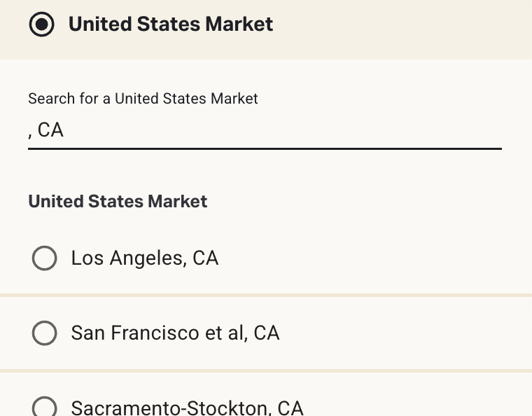
Task: Click the "San Francisco et al, CA" option text
Action: click(x=175, y=333)
